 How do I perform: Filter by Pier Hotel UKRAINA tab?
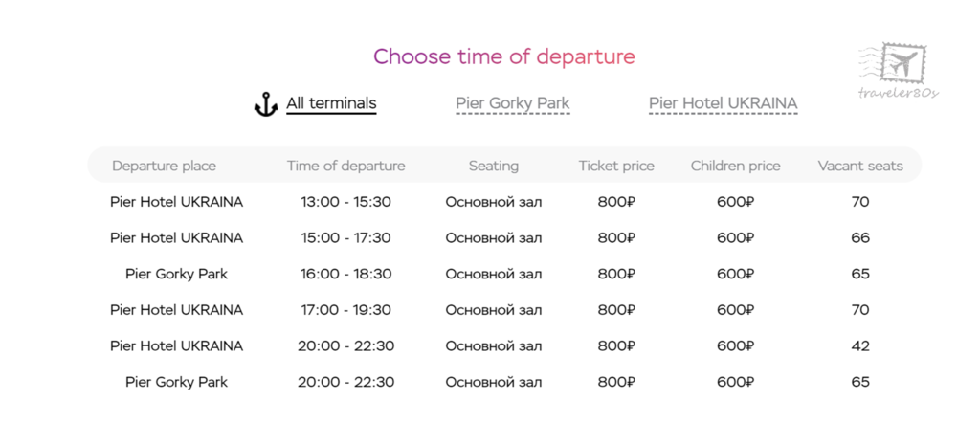tap(724, 103)
